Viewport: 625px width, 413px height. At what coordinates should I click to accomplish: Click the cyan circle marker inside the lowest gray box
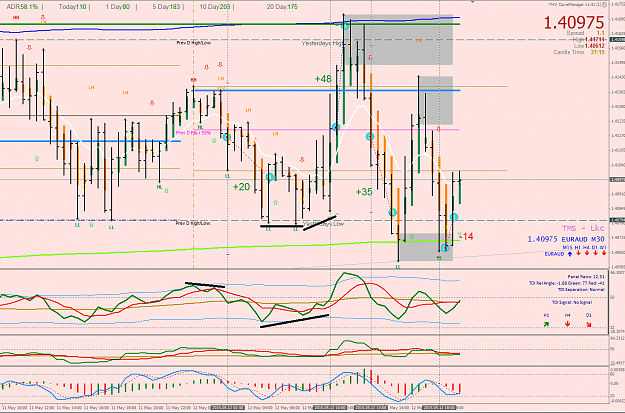click(445, 248)
